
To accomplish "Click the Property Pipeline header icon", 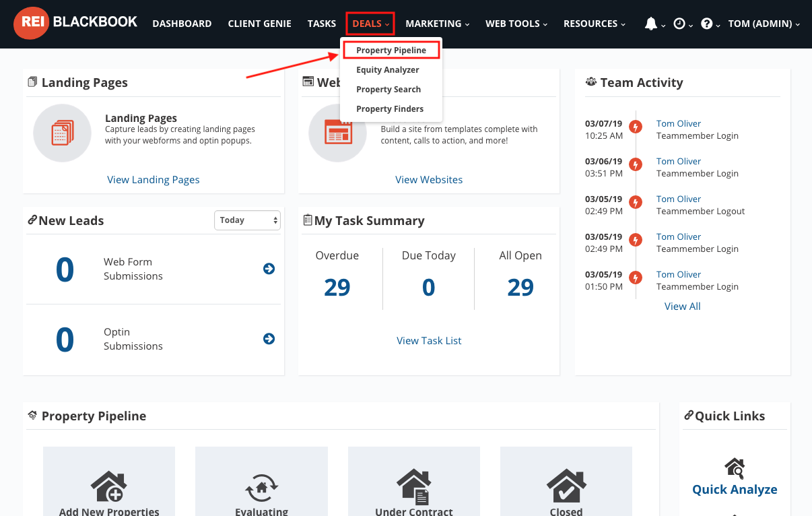I will coord(32,416).
